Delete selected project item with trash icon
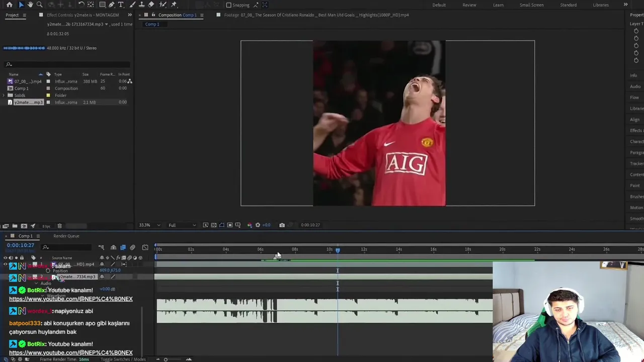Viewport: 644px width, 362px height. 59,226
